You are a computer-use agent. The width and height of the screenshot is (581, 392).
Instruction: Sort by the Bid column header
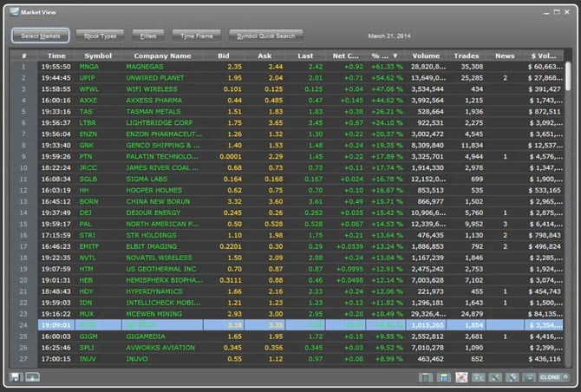pyautogui.click(x=224, y=56)
